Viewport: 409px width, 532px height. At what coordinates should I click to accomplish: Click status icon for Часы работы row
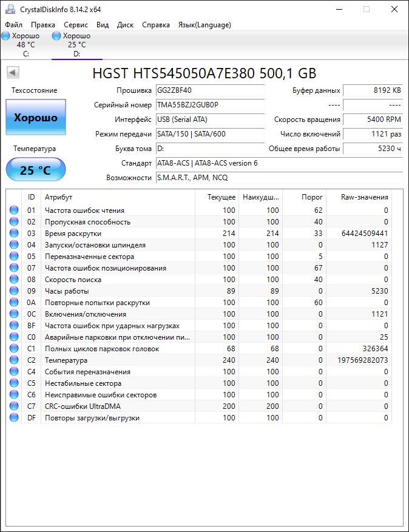click(x=14, y=291)
